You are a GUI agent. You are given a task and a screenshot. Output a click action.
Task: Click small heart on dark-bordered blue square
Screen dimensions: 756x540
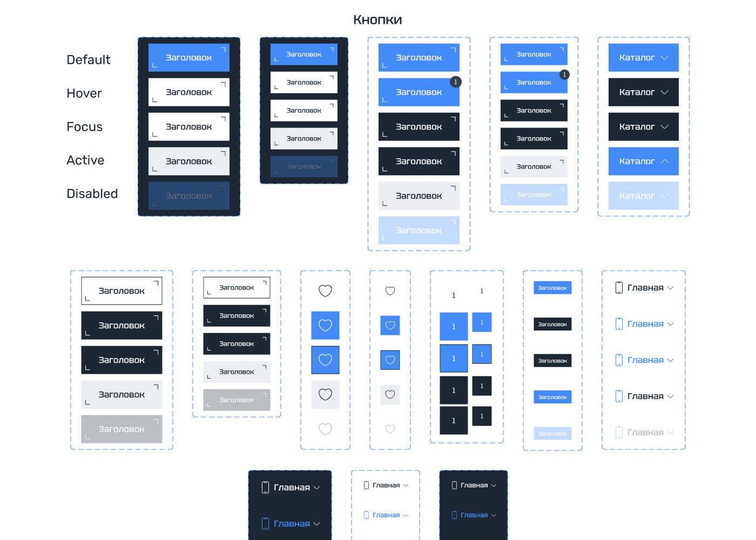pyautogui.click(x=390, y=360)
